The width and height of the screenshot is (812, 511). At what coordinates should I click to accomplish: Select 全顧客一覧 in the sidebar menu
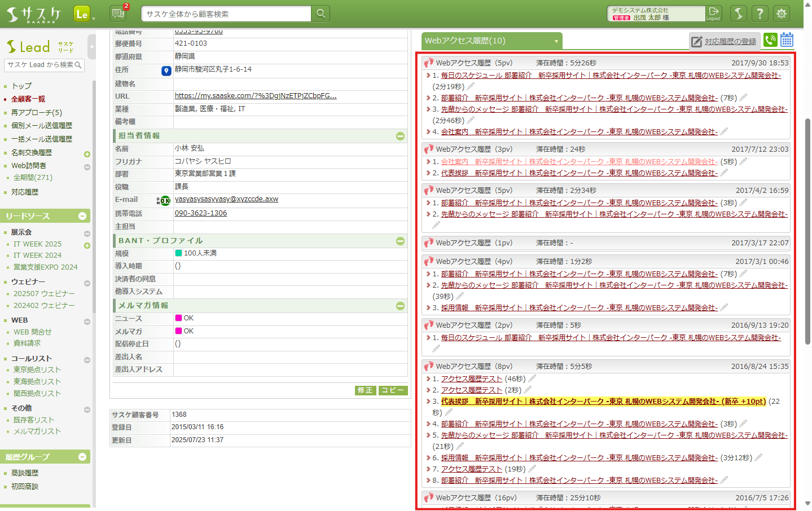[28, 99]
